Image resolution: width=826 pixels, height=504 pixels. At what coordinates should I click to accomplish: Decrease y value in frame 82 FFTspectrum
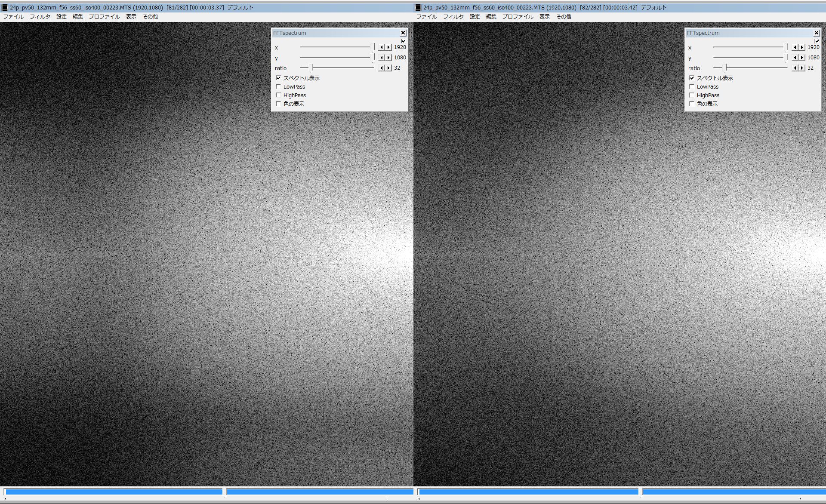coord(795,58)
